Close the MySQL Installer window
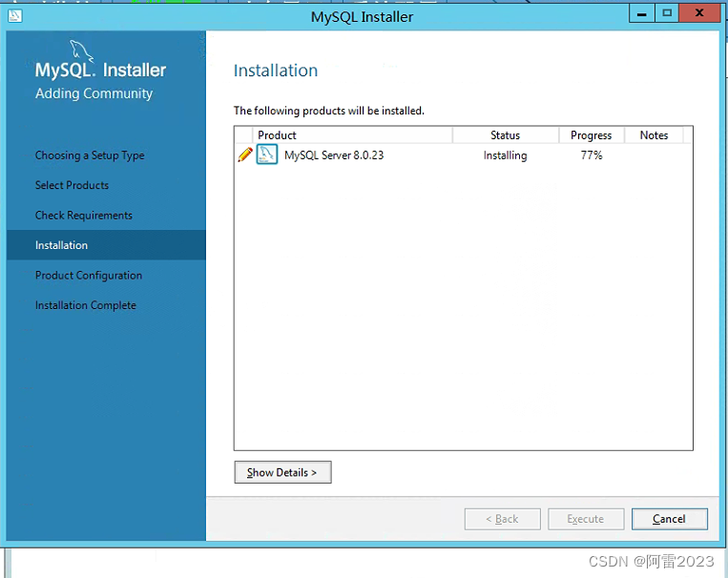This screenshot has width=728, height=578. (x=699, y=13)
